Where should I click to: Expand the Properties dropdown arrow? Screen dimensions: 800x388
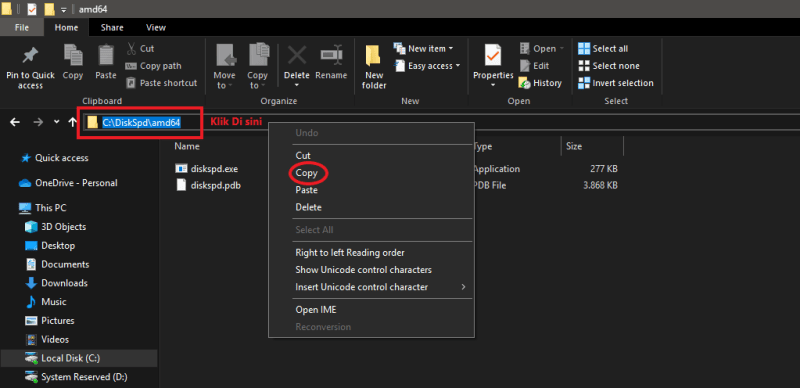(x=493, y=85)
